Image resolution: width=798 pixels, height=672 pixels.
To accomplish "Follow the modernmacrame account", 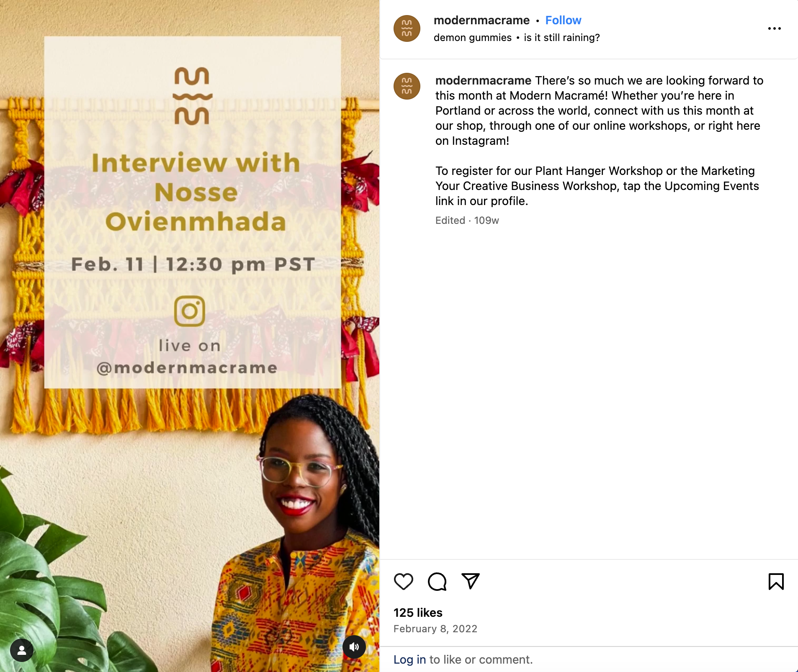I will (563, 20).
